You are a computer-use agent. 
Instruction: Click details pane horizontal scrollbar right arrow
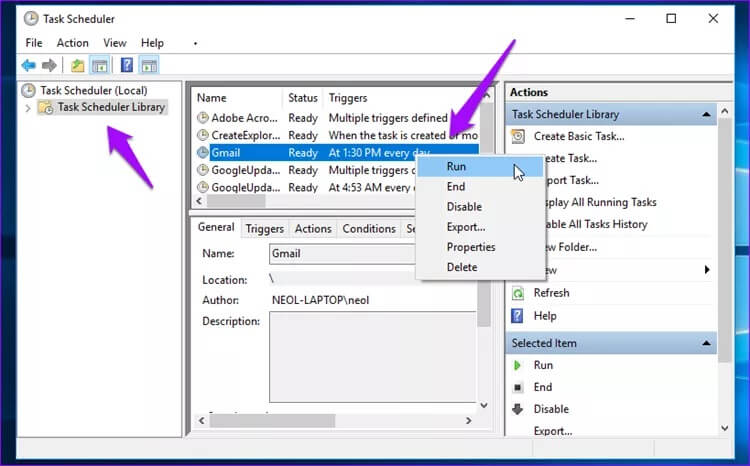[x=469, y=421]
